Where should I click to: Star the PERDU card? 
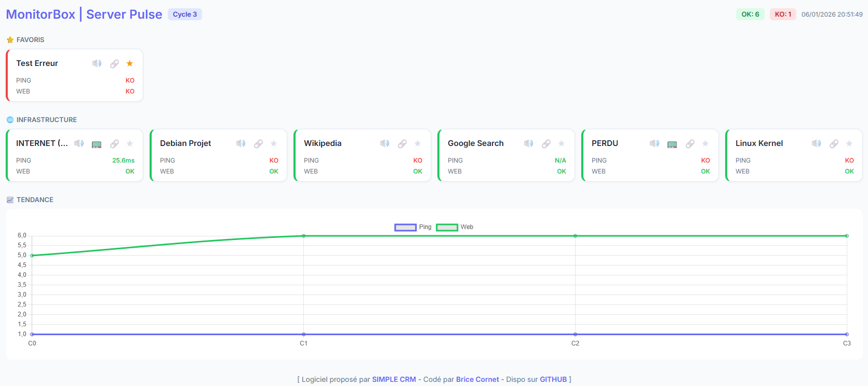coord(705,143)
